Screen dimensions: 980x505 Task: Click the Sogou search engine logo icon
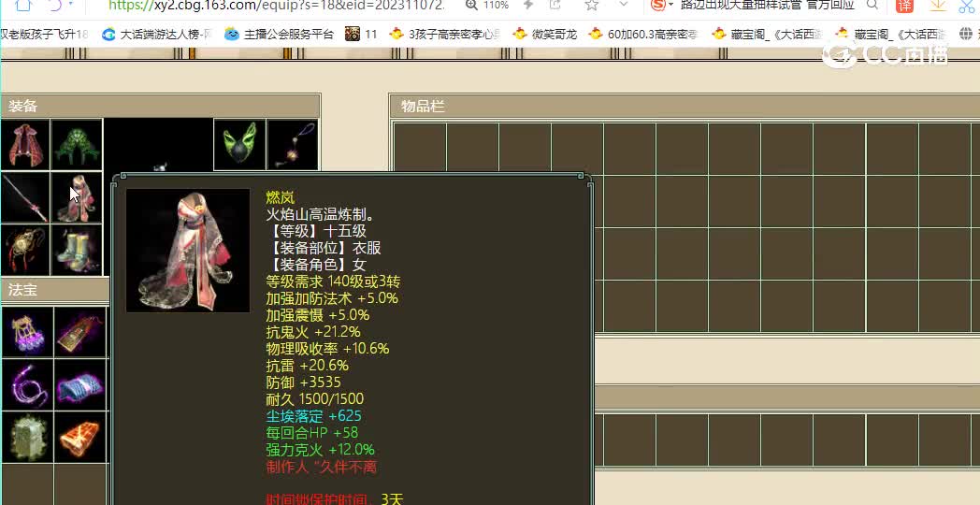point(657,5)
